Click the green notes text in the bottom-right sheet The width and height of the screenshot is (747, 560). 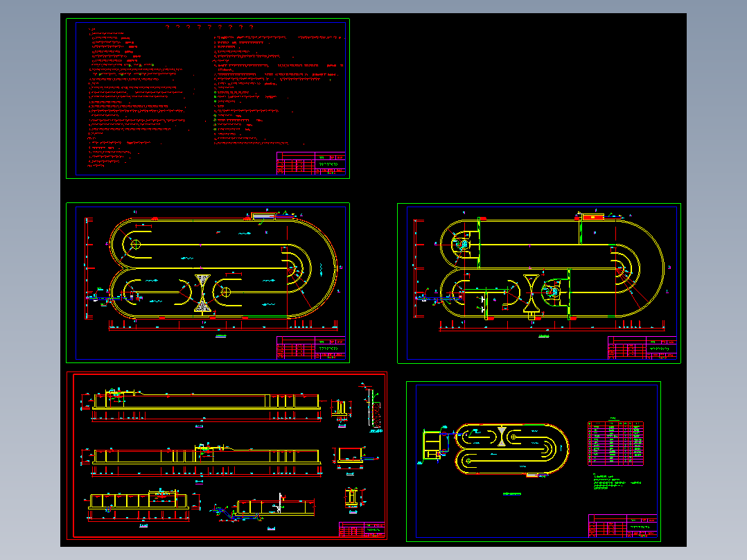click(617, 482)
